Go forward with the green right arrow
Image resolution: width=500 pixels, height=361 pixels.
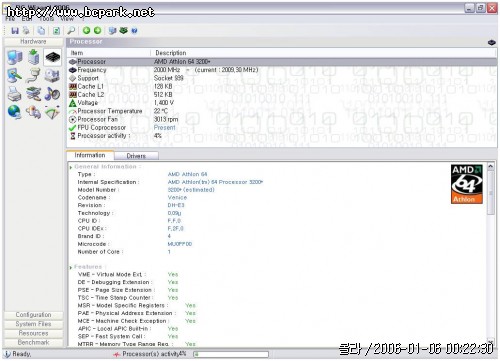coord(97,31)
